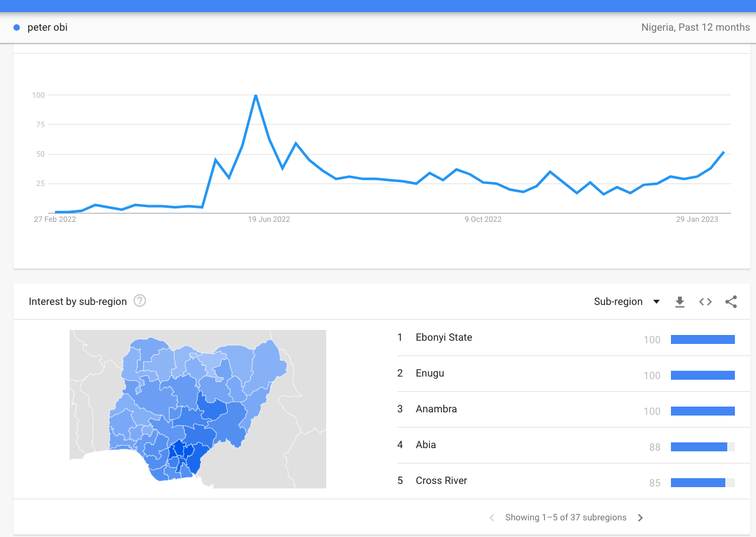The height and width of the screenshot is (537, 756).
Task: Click the peak point of the trend line
Action: [x=256, y=95]
